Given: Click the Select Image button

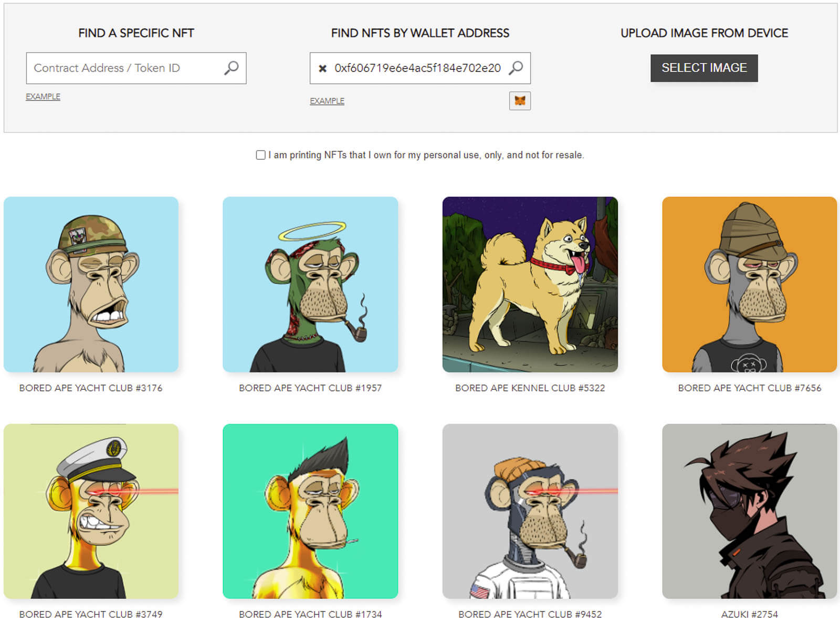Looking at the screenshot, I should click(x=703, y=68).
